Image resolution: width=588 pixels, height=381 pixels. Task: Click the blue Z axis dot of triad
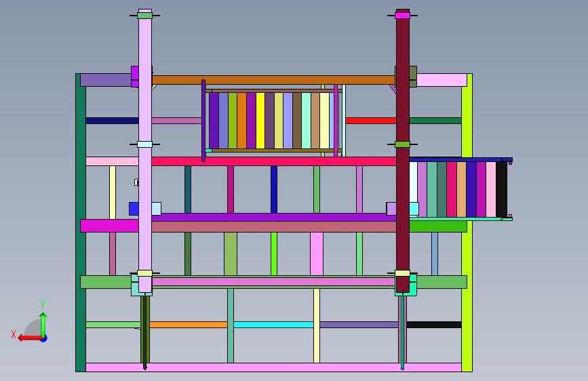click(44, 339)
